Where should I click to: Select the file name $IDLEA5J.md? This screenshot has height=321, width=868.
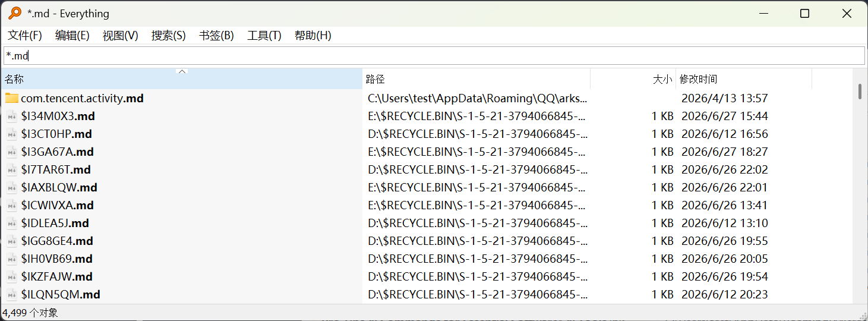pyautogui.click(x=55, y=223)
